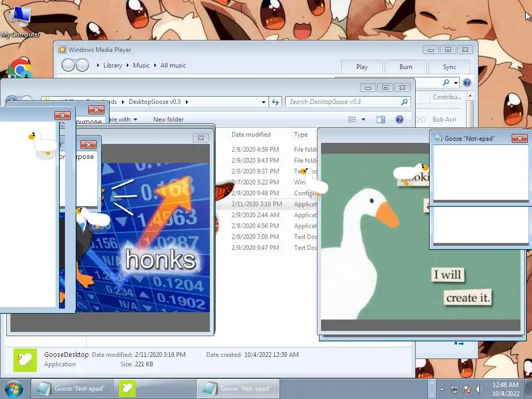Show hidden system tray icons
The image size is (532, 399).
click(x=442, y=390)
